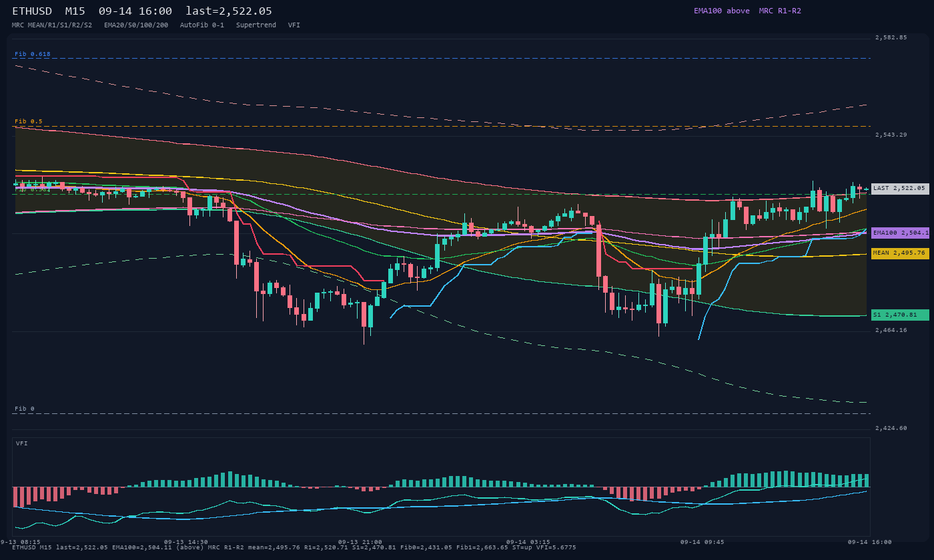Screen dimensions: 934x560
Task: Select the 09-13 21:00 time axis label
Action: pyautogui.click(x=360, y=542)
